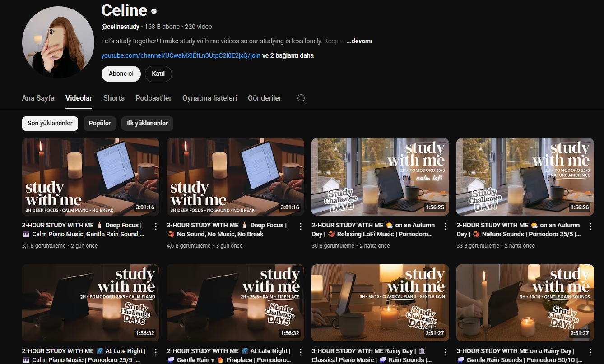Switch to the Shorts tab
The image size is (604, 364).
click(114, 98)
